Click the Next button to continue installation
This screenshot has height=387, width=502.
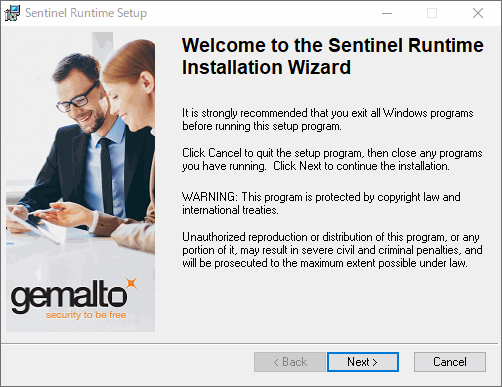363,362
